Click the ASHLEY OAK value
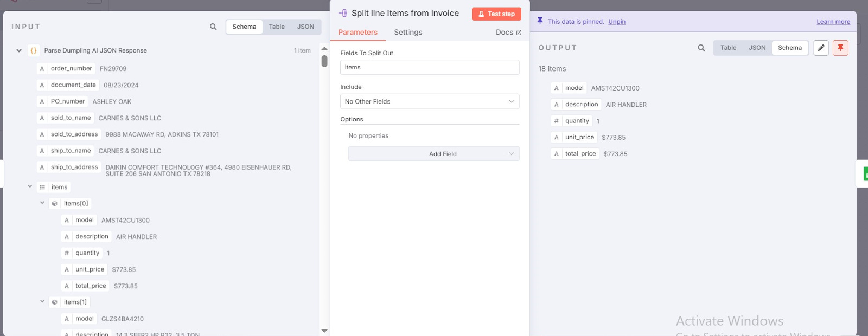The image size is (868, 336). coord(112,101)
